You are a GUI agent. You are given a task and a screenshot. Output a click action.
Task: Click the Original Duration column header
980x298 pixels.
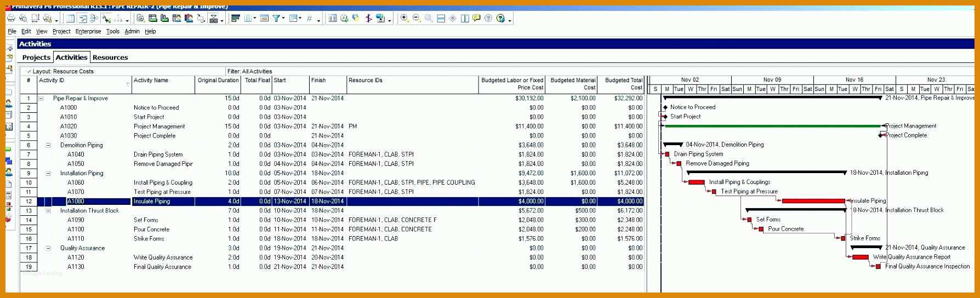[218, 84]
